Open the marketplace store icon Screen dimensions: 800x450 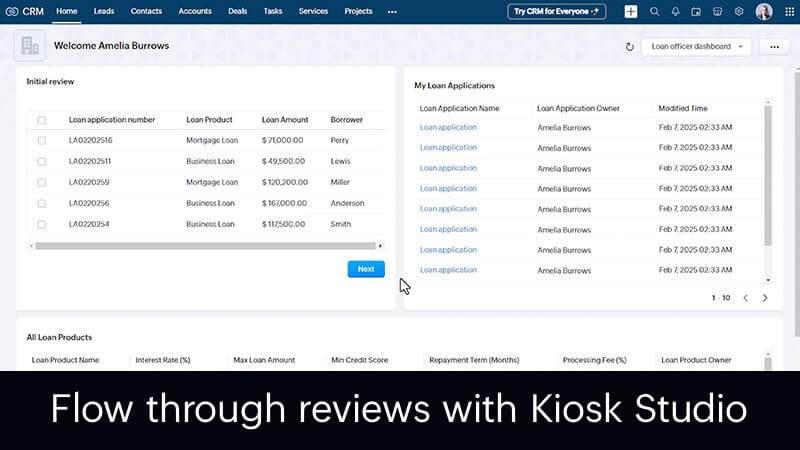pyautogui.click(x=717, y=11)
